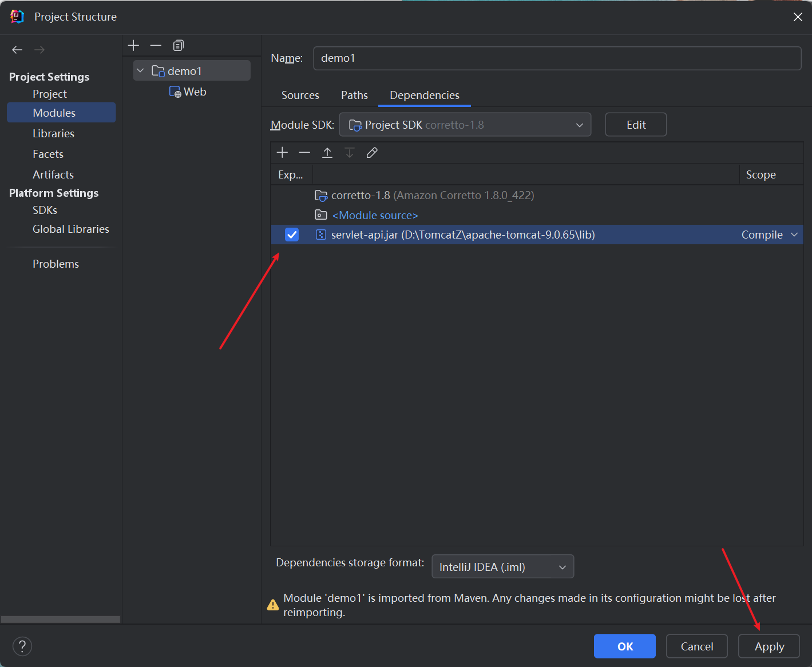812x667 pixels.
Task: Select the Dependencies tab
Action: (x=425, y=95)
